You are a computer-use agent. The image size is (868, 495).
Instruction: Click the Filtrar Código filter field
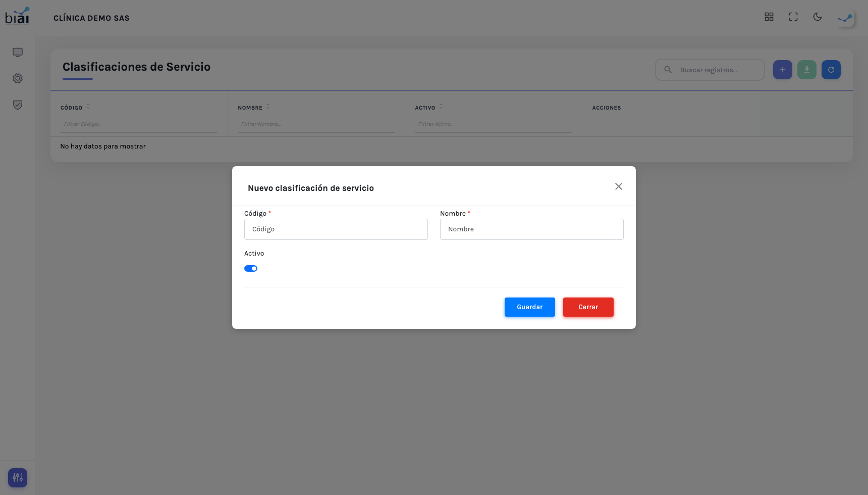(139, 124)
